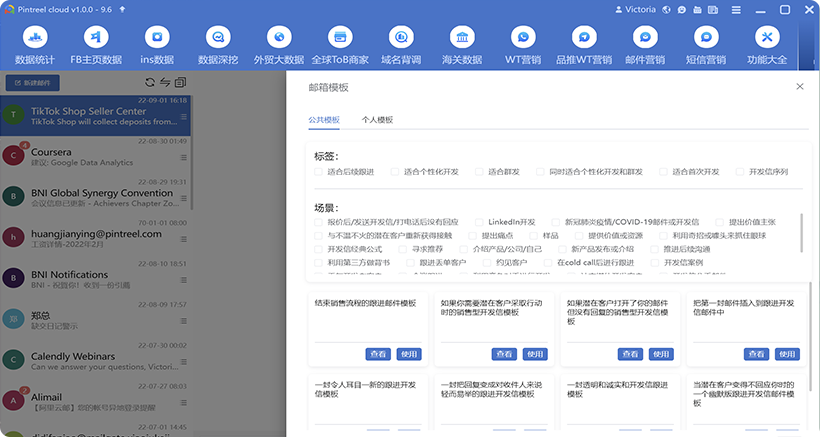The height and width of the screenshot is (437, 820).
Task: Select the 公共模板 public templates tab
Action: click(324, 120)
